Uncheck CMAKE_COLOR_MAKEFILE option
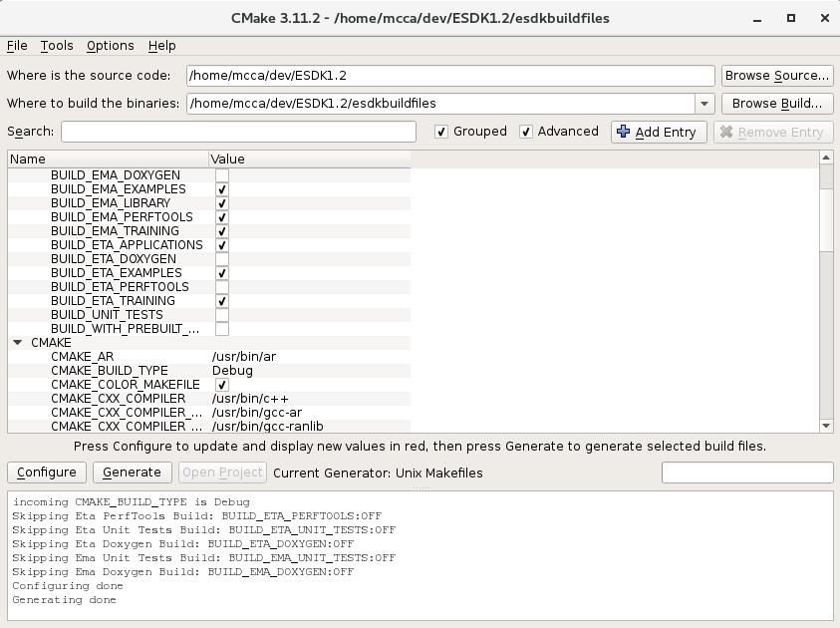 pos(222,384)
